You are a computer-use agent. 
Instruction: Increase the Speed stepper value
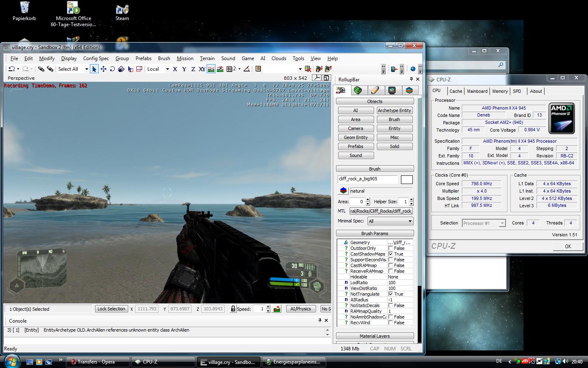[268, 307]
